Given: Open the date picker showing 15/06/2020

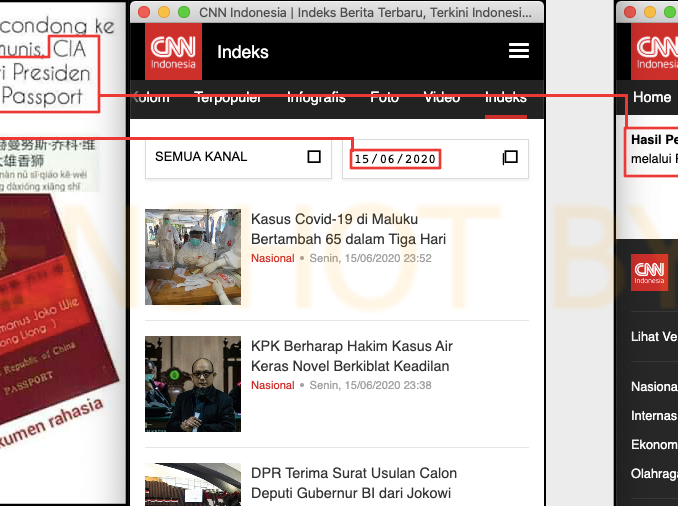Looking at the screenshot, I should 435,158.
